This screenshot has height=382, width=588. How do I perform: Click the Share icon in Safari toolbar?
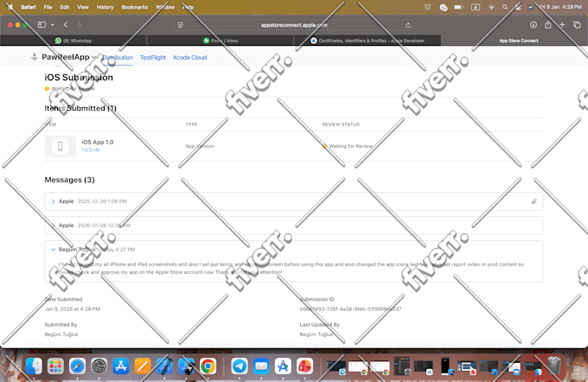click(548, 25)
